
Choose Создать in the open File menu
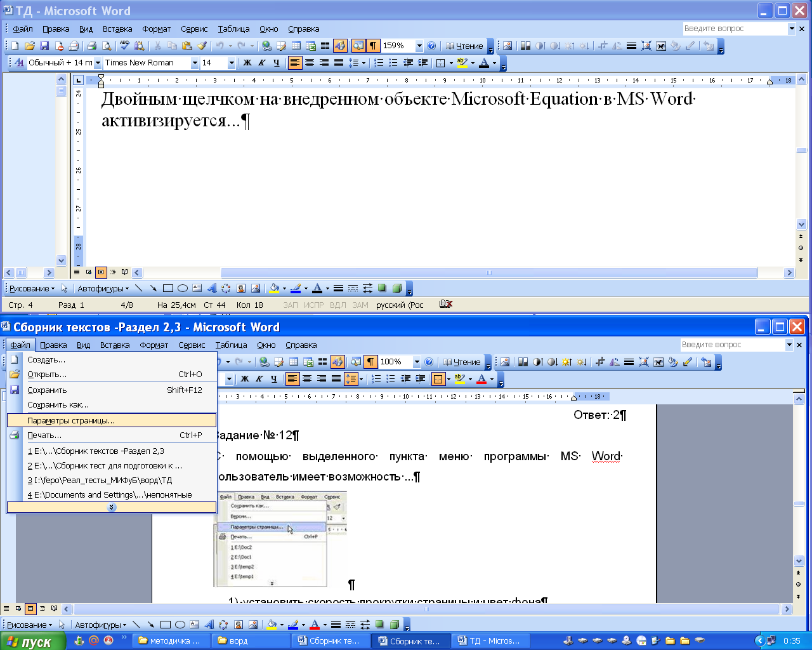[112, 360]
